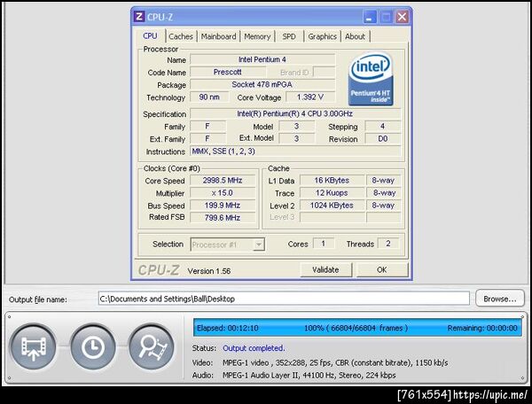
Task: Click the CPU-Z title bar logo icon
Action: point(139,16)
